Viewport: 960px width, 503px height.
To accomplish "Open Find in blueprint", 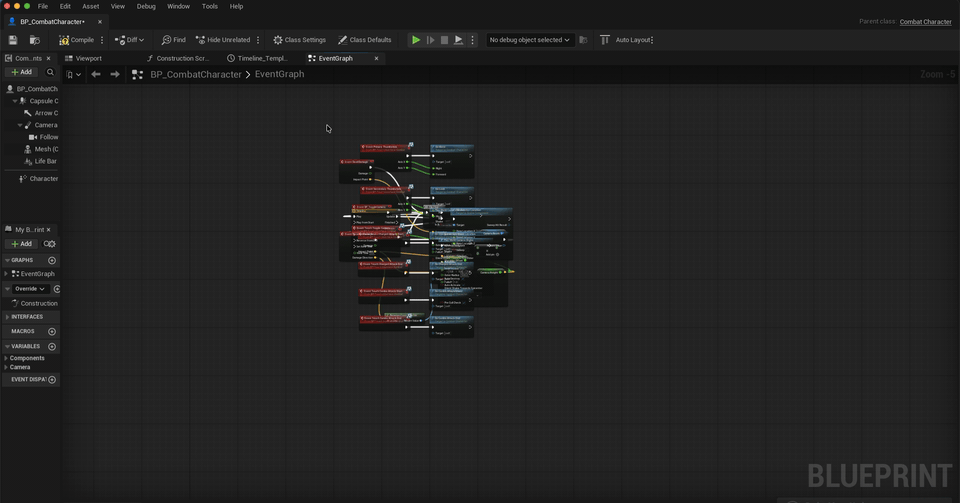I will (173, 40).
